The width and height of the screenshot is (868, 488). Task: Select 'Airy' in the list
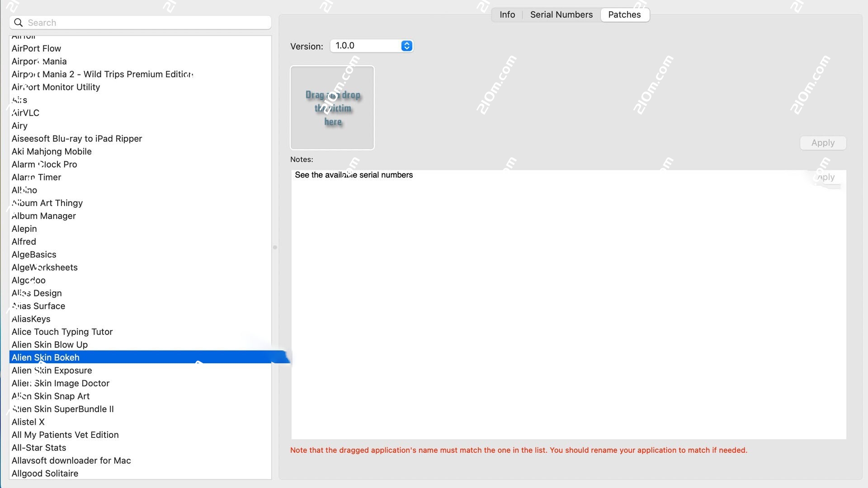tap(140, 126)
